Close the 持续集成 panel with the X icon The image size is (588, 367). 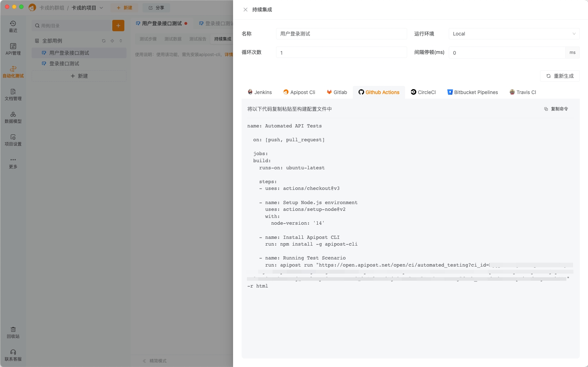[x=245, y=10]
